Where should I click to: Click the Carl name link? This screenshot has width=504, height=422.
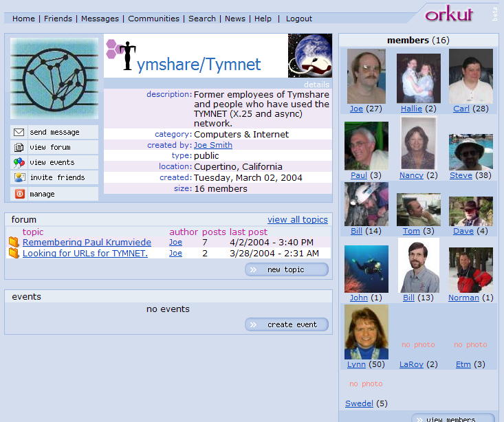[461, 109]
